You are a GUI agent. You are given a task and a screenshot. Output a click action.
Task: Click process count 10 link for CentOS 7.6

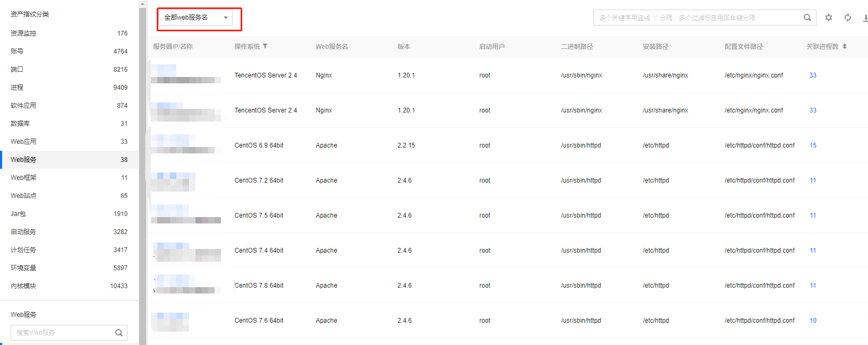pos(813,321)
